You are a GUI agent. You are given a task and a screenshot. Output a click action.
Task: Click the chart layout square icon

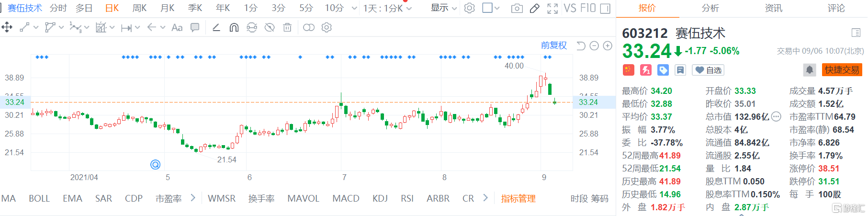pyautogui.click(x=487, y=8)
